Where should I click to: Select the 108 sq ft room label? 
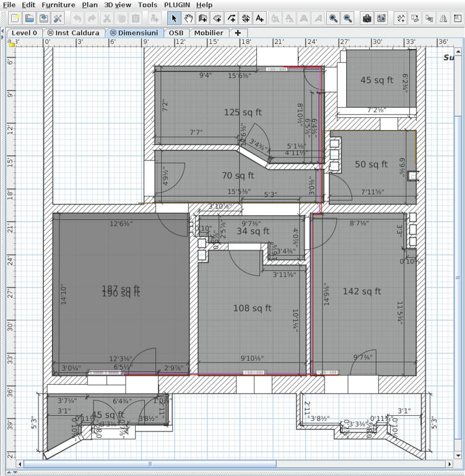tap(252, 308)
